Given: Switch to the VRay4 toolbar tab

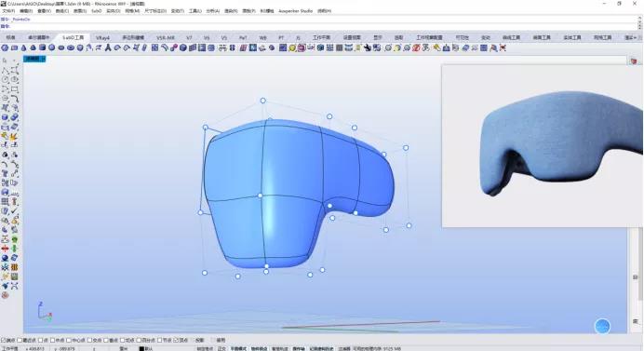Looking at the screenshot, I should pyautogui.click(x=102, y=37).
